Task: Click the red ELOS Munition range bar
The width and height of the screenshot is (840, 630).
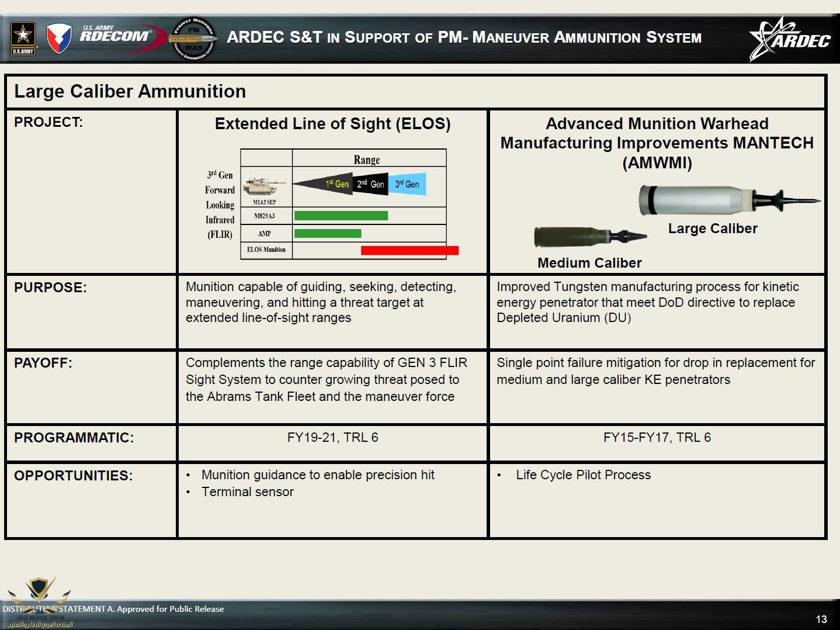Action: pos(409,250)
